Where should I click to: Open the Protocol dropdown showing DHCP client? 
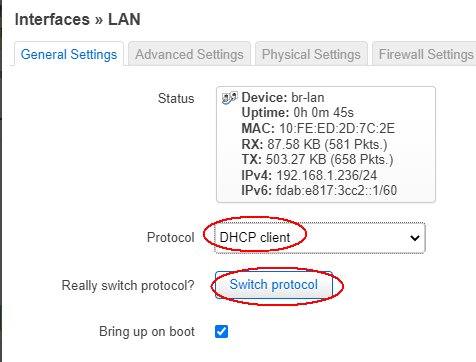(x=320, y=238)
